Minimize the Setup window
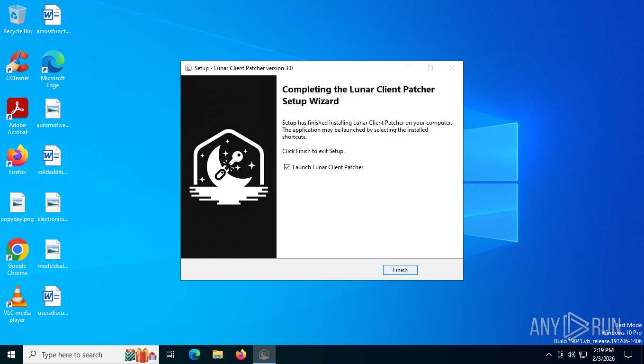 pyautogui.click(x=409, y=68)
